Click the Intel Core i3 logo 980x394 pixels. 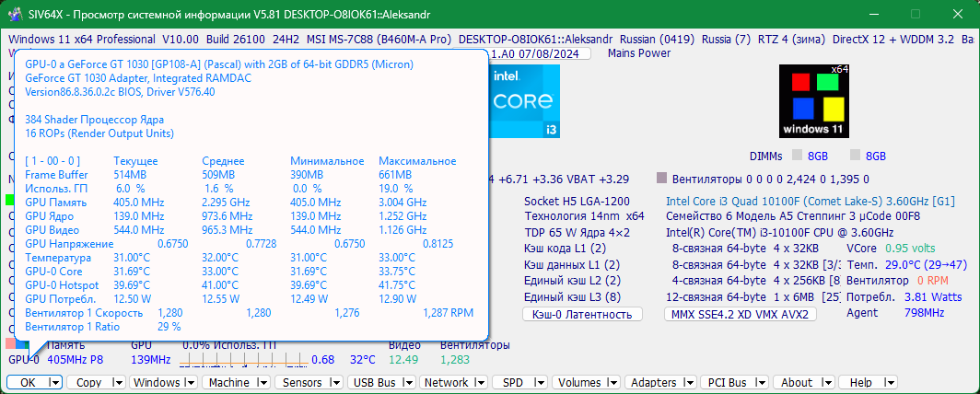pos(524,100)
